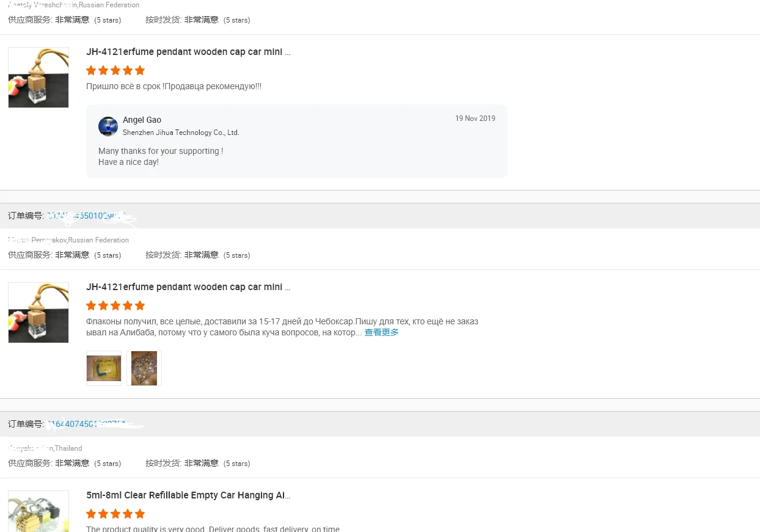The height and width of the screenshot is (532, 760).
Task: Open order number link above the Thailand review
Action: point(87,424)
